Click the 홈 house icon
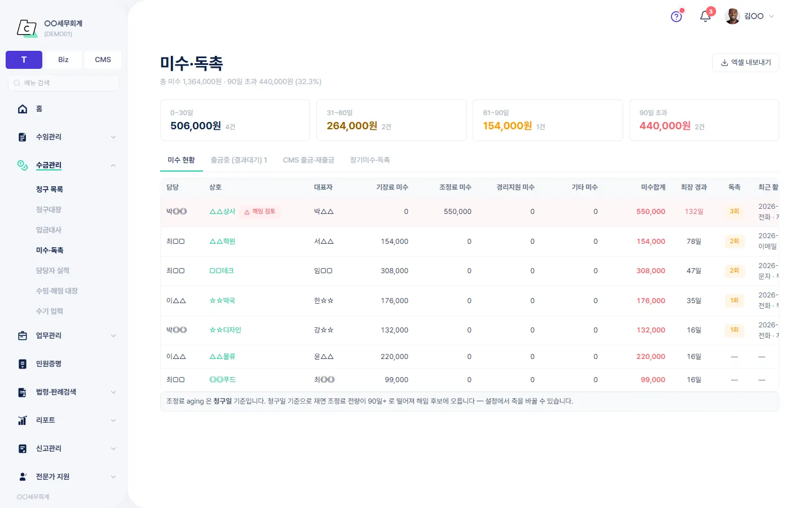 pyautogui.click(x=23, y=109)
